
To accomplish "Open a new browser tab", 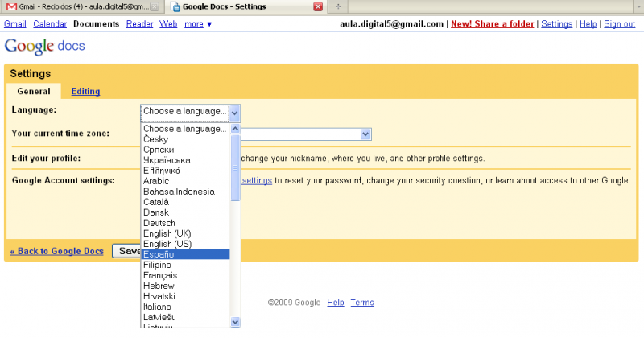I will 338,6.
